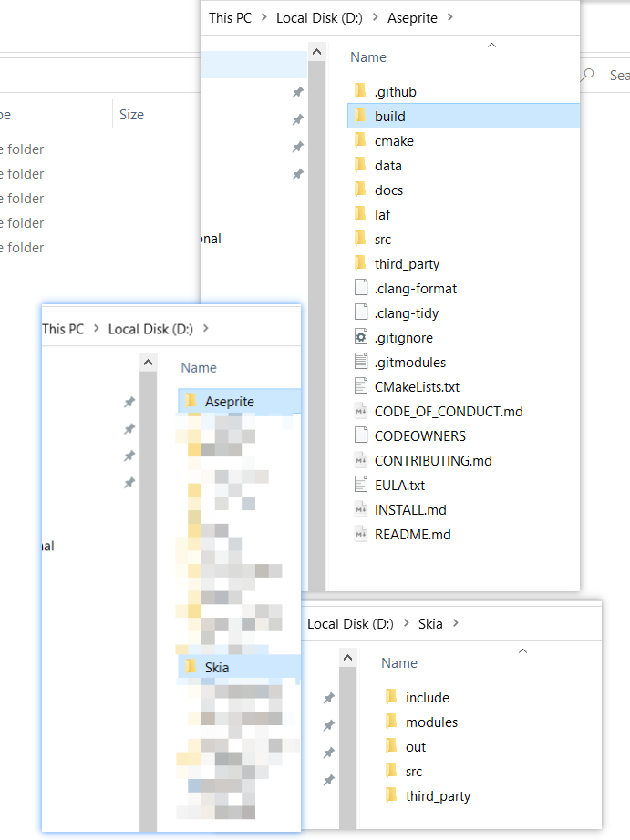Select the CMakeLists.txt file name
The height and width of the screenshot is (840, 630).
tap(417, 387)
